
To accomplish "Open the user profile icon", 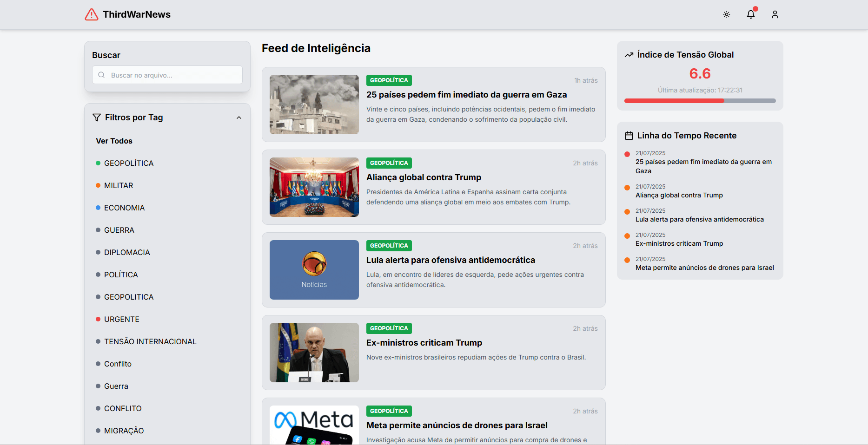I will coord(775,14).
